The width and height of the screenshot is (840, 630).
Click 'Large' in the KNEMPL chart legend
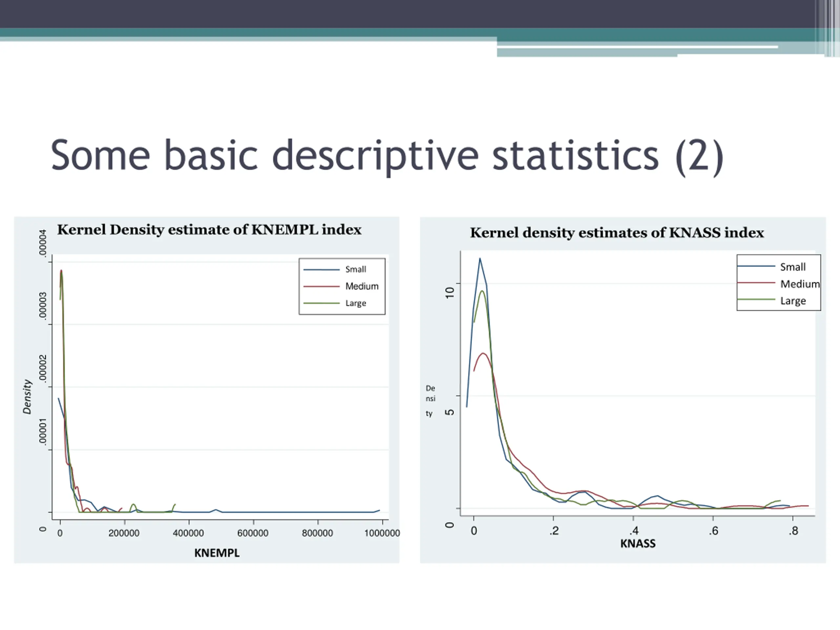pyautogui.click(x=356, y=303)
